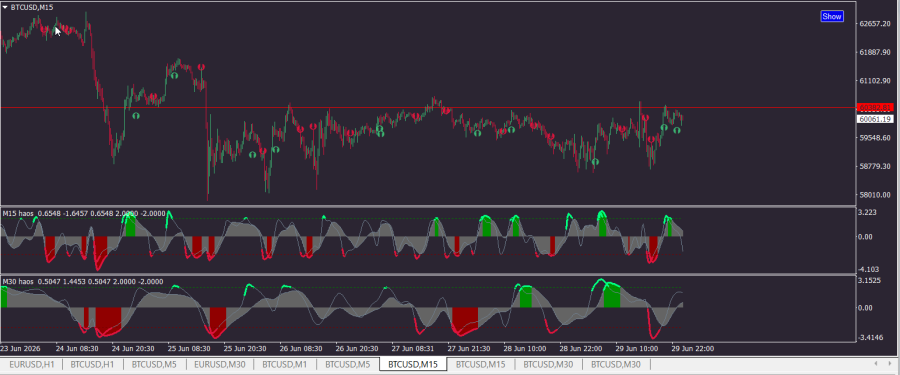This screenshot has height=375, width=900.
Task: Click the 61887.90 price axis value
Action: click(x=874, y=52)
